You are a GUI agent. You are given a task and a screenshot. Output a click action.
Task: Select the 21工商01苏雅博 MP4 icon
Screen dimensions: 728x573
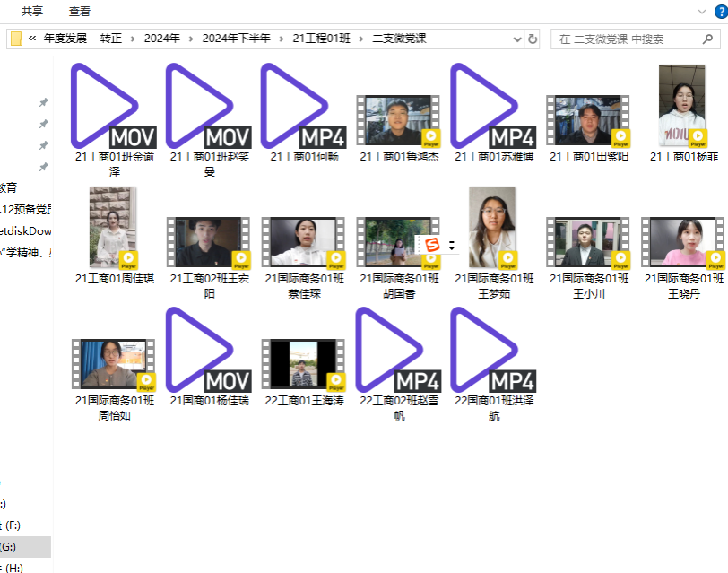click(x=493, y=106)
